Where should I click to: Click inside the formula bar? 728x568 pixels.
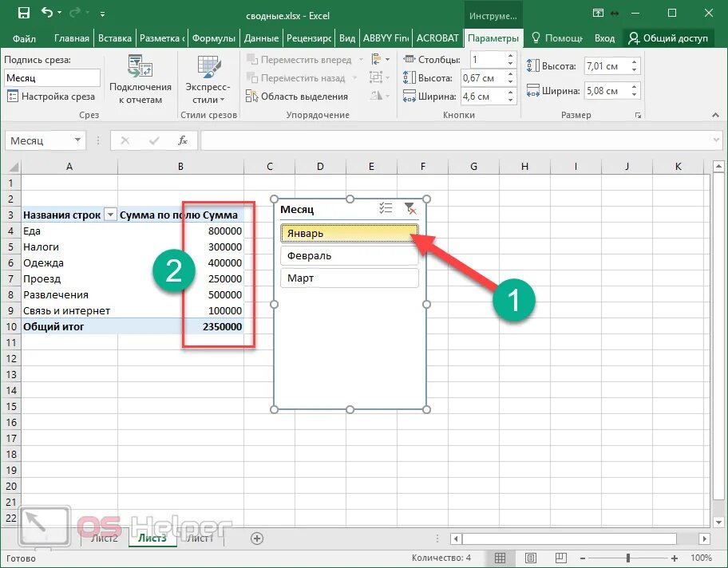coord(456,140)
